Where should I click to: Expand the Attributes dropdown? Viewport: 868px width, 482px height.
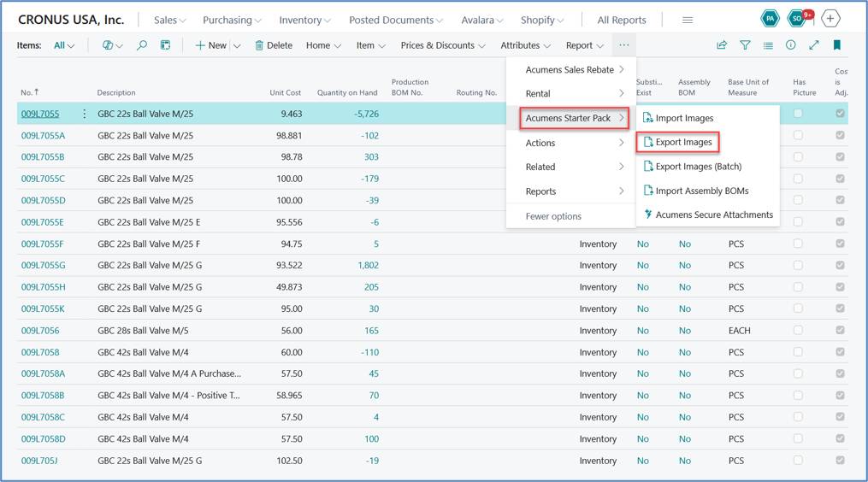click(x=525, y=45)
